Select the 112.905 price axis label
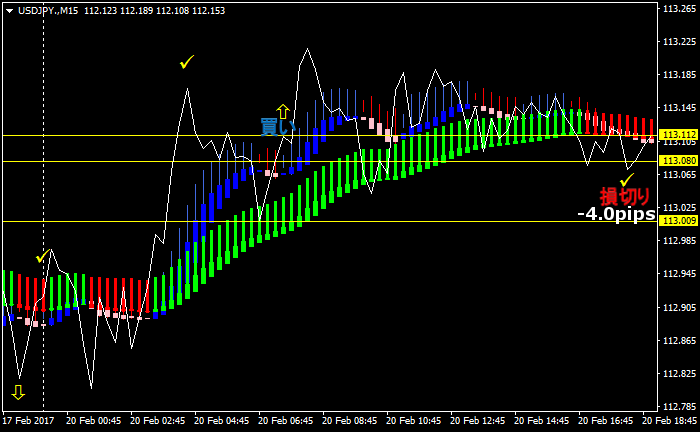Image resolution: width=700 pixels, height=432 pixels. tap(679, 307)
